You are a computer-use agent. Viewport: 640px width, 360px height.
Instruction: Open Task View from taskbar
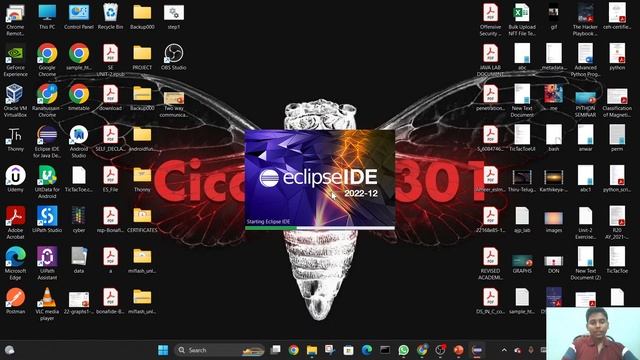point(276,350)
